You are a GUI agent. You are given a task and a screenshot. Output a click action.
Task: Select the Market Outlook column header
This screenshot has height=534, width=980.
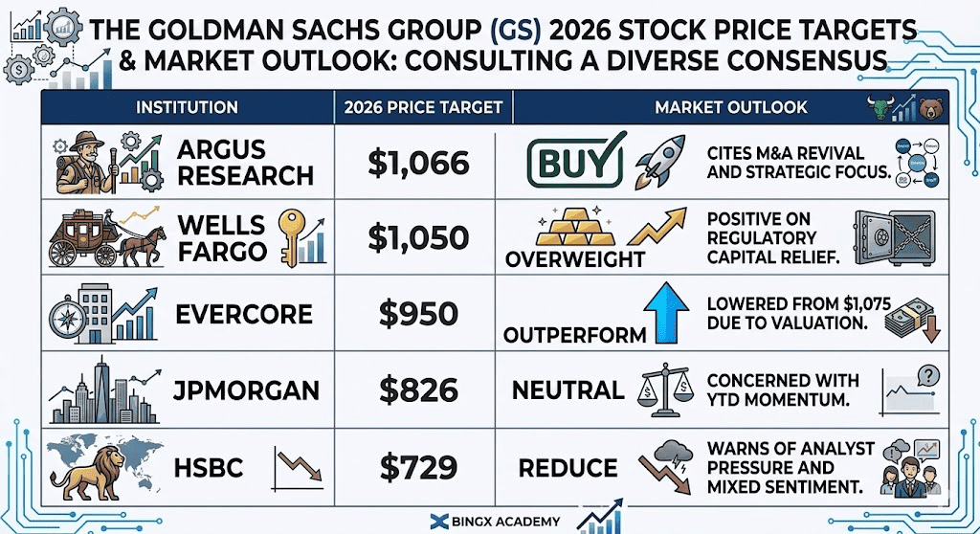pos(730,107)
